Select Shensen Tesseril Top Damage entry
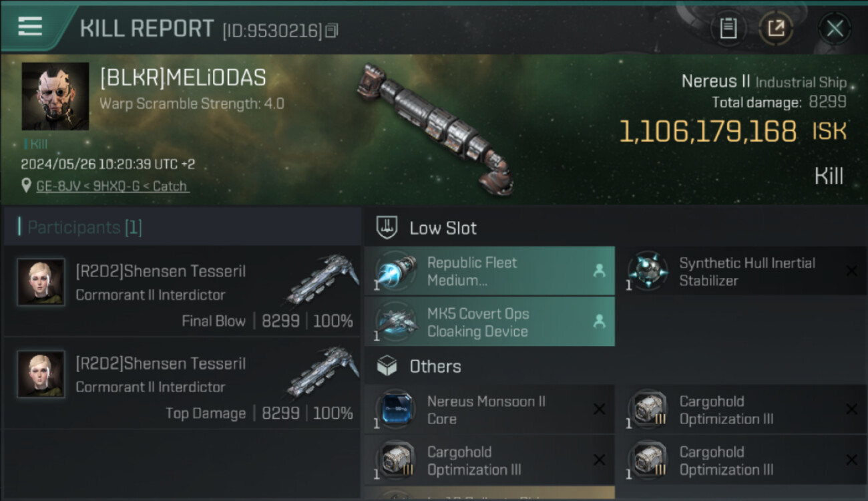 (x=182, y=383)
